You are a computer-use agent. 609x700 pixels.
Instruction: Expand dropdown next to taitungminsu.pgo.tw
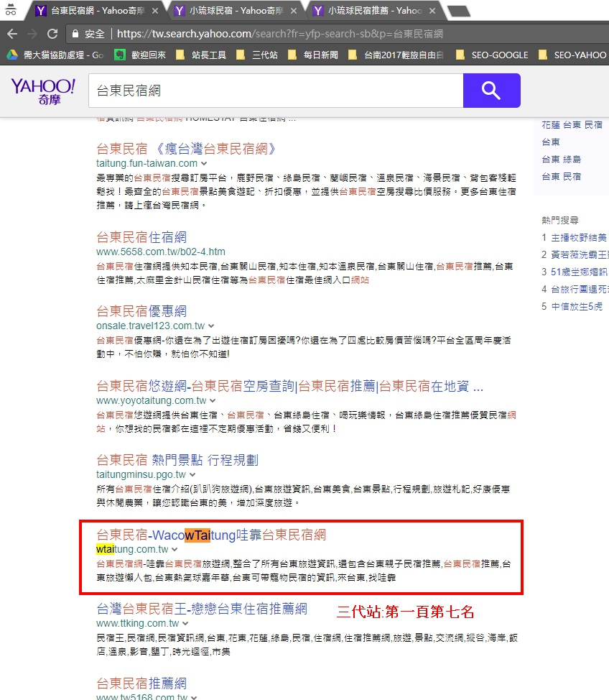[192, 475]
